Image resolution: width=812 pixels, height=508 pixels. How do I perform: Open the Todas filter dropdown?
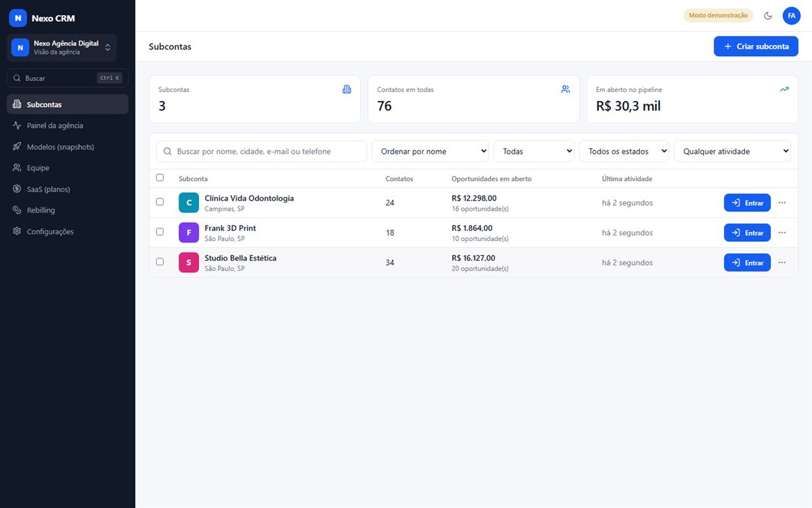coord(534,151)
